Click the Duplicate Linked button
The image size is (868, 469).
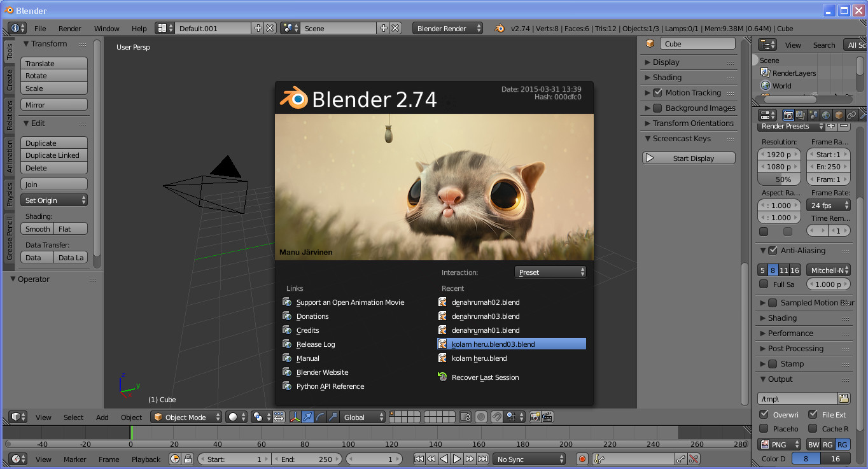point(54,155)
